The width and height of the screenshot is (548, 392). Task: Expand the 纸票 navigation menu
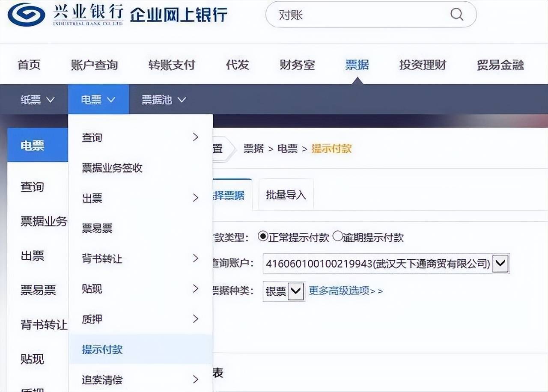point(39,99)
